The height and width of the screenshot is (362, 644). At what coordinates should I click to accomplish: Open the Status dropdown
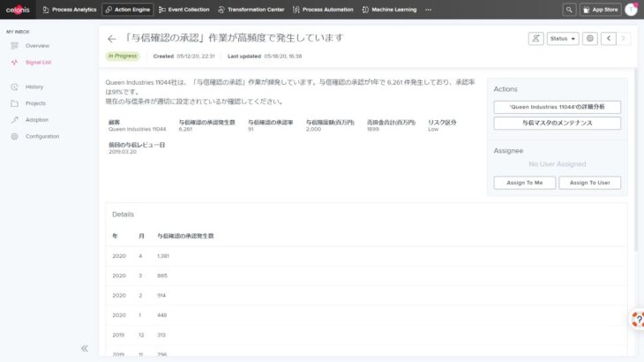coord(562,39)
